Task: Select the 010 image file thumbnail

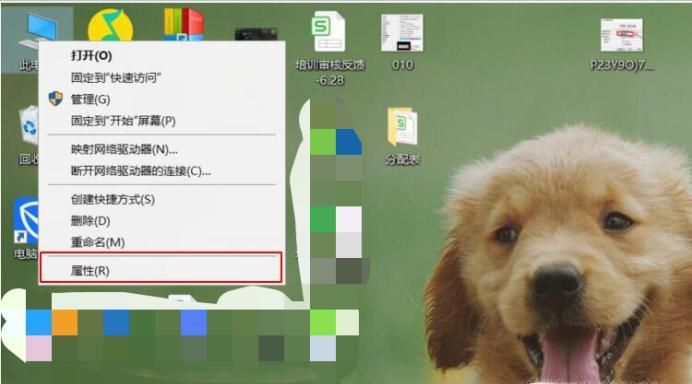Action: (x=402, y=33)
